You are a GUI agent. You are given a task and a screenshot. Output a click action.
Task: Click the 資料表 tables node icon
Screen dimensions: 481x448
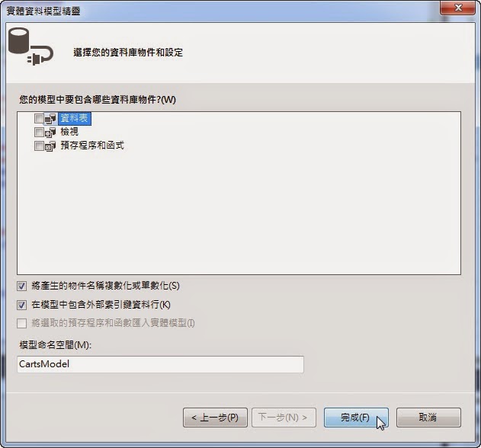point(50,119)
